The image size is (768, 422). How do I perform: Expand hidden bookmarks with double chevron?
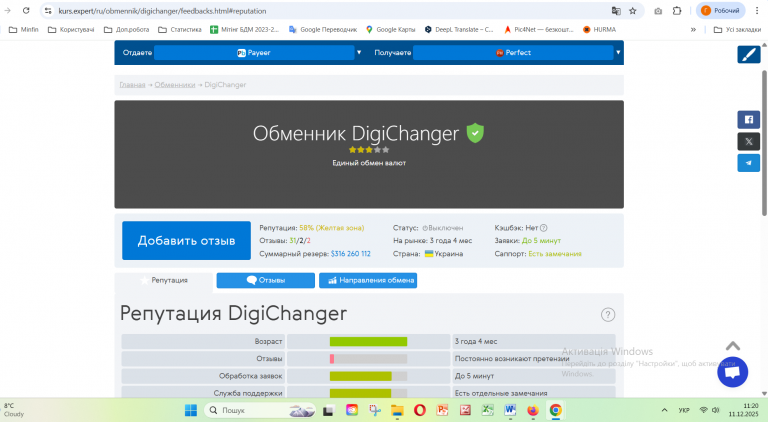(x=693, y=30)
